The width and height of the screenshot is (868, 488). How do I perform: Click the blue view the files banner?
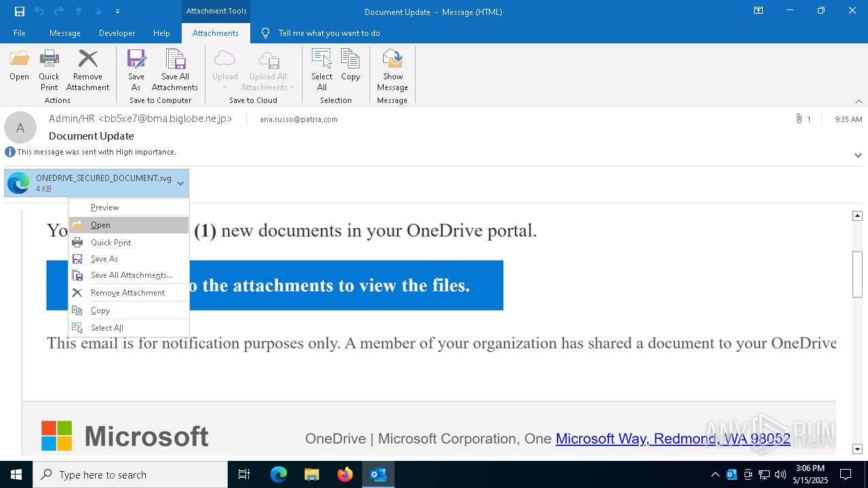click(275, 285)
